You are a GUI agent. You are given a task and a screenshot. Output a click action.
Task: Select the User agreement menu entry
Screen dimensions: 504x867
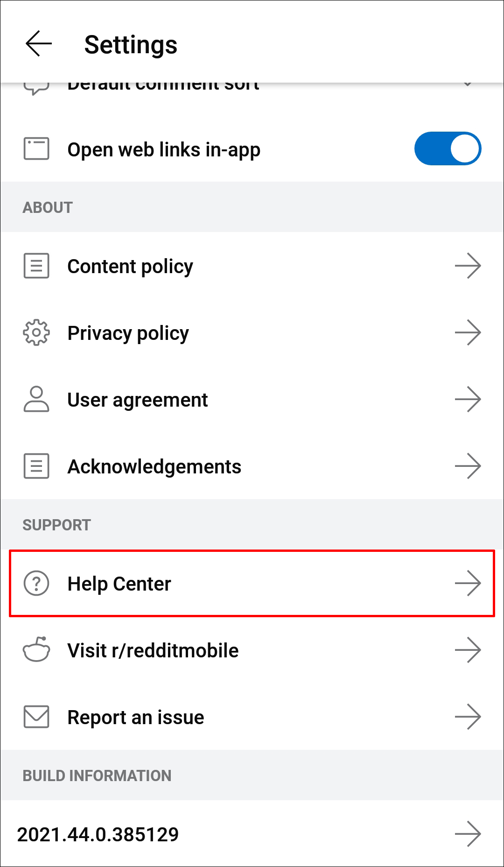click(138, 400)
